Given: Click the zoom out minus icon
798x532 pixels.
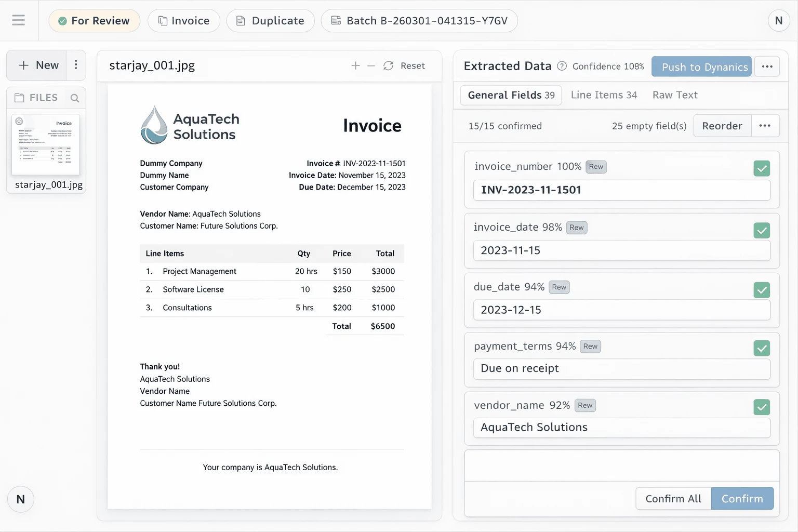Looking at the screenshot, I should click(x=371, y=65).
